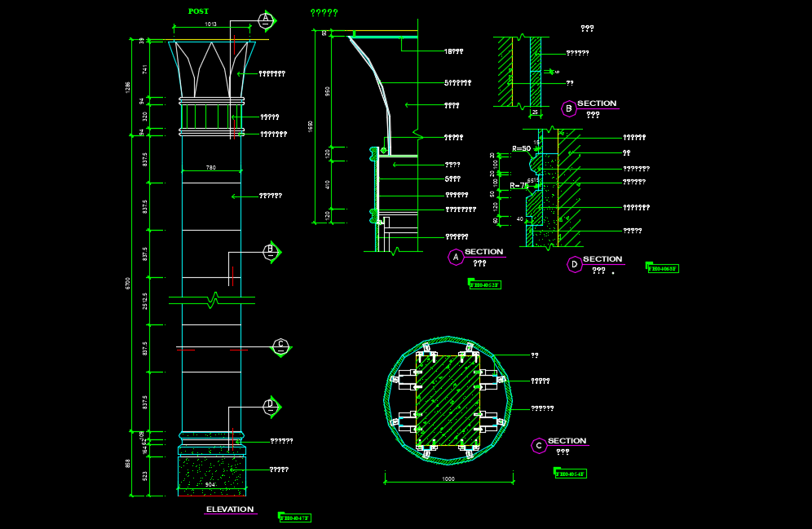This screenshot has height=529, width=812.
Task: Pick section marker C on the elevation
Action: coord(280,346)
